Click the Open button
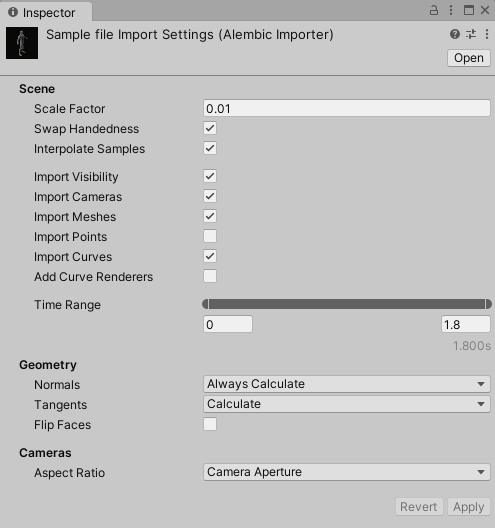Screen dimensions: 495x528 click(x=469, y=58)
